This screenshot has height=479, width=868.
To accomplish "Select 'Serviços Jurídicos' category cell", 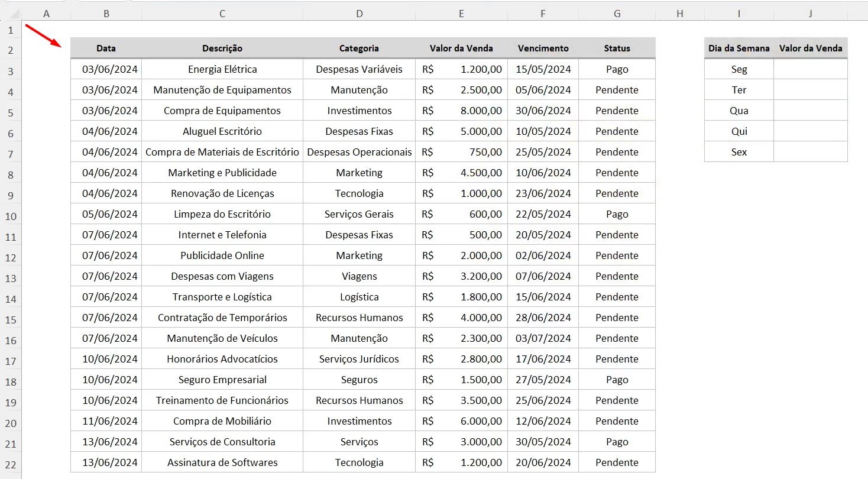I will (x=359, y=359).
